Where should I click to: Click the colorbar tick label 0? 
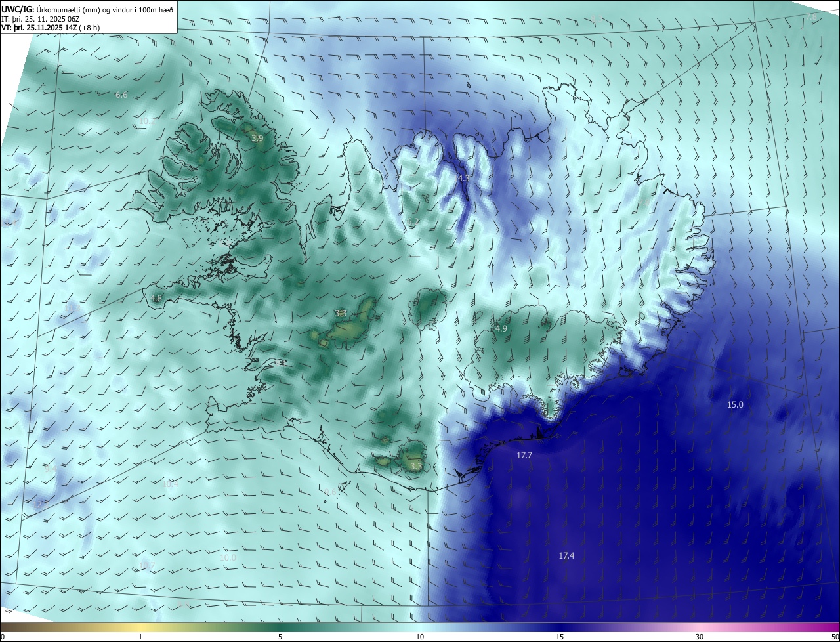click(2, 637)
